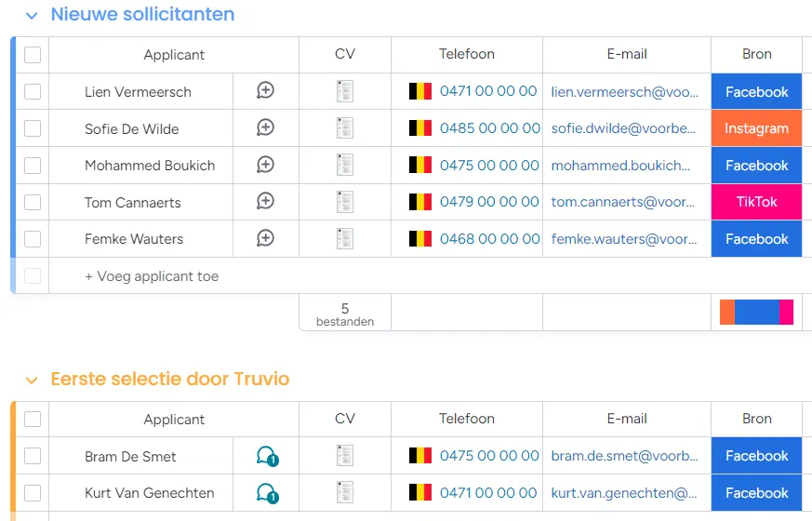Collapse the Nieuwe sollicitanten group
812x521 pixels.
[x=33, y=16]
